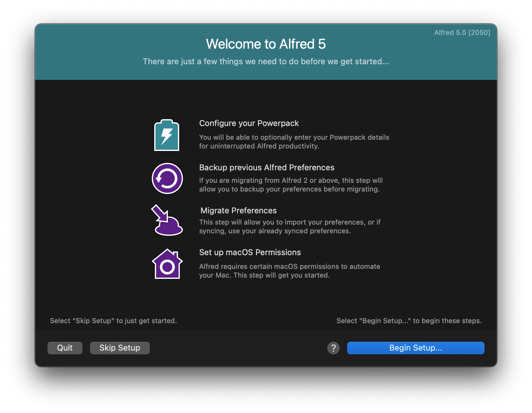Select the Configure your Powerpack heading
The height and width of the screenshot is (413, 532).
click(249, 123)
